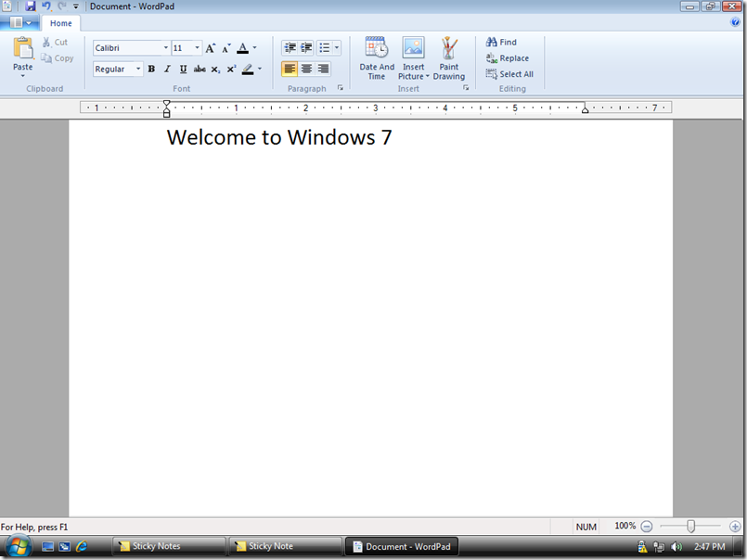The width and height of the screenshot is (747, 560).
Task: Click the ruler right indent marker
Action: point(585,109)
